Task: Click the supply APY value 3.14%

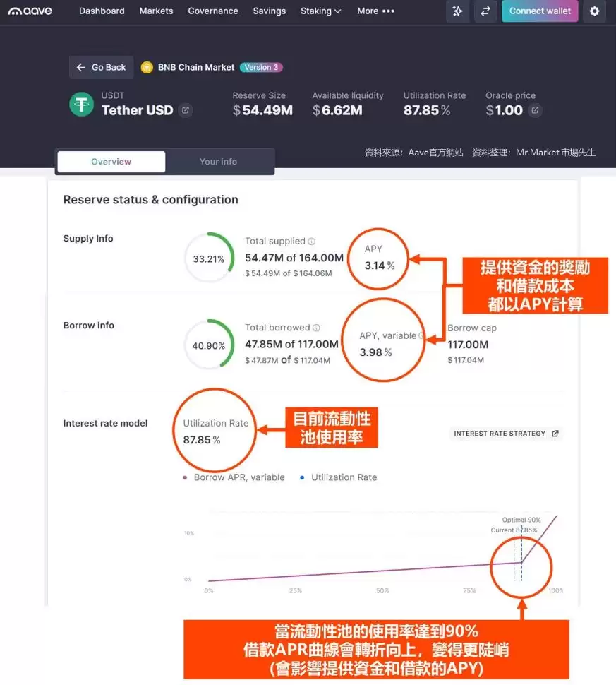Action: (380, 266)
